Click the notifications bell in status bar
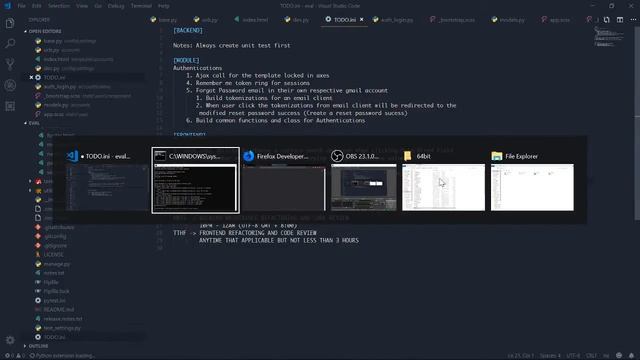Screen dimensions: 640x360 (x=631, y=356)
